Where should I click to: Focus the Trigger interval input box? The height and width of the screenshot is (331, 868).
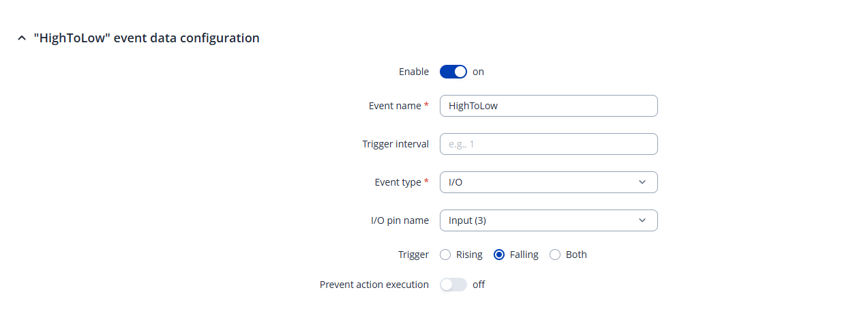[x=548, y=144]
